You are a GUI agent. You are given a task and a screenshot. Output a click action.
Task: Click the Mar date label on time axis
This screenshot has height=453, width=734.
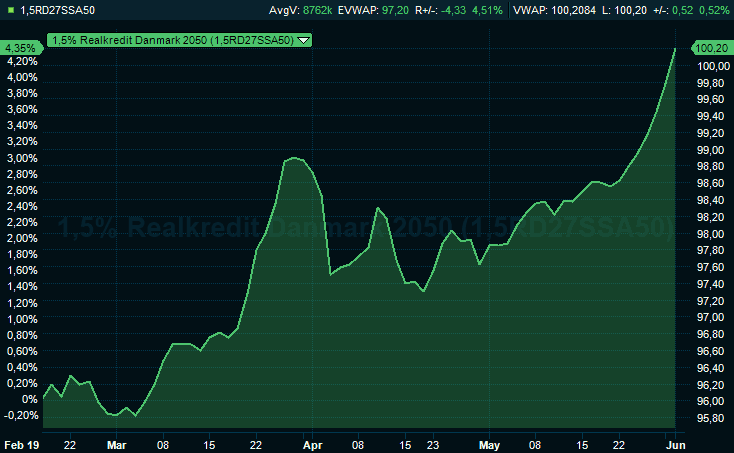pyautogui.click(x=117, y=443)
